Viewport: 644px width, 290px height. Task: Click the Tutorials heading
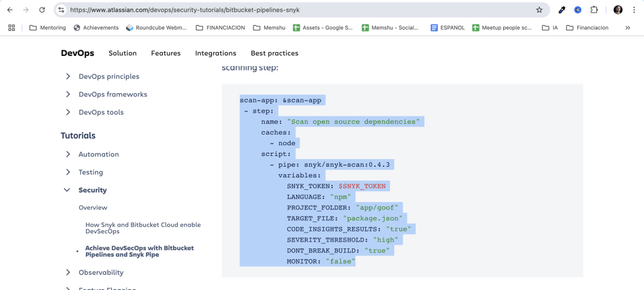(78, 135)
